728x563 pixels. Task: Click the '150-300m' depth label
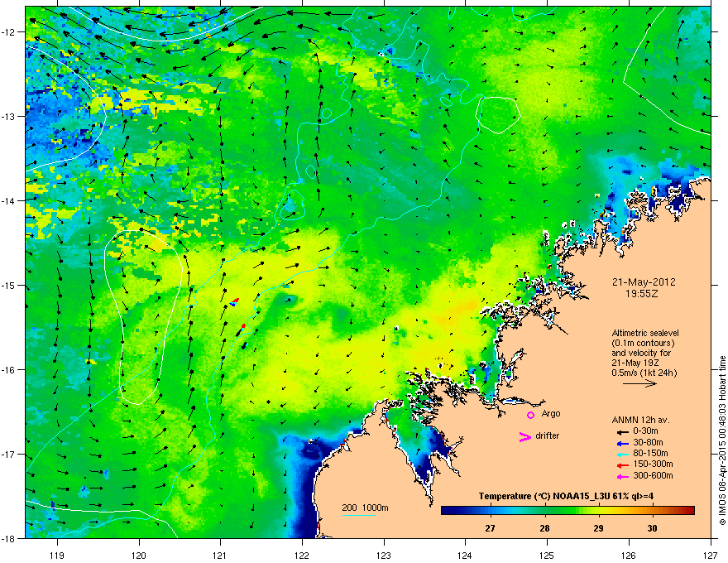[x=653, y=464]
